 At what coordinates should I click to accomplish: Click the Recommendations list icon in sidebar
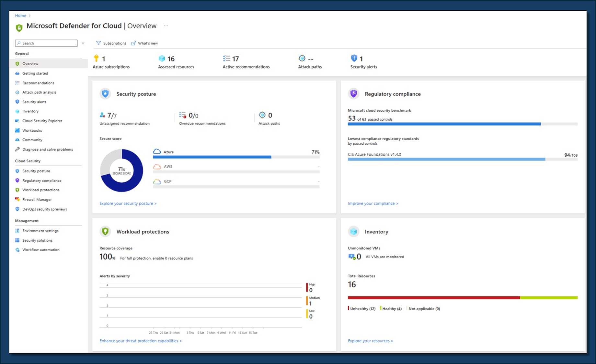(17, 83)
